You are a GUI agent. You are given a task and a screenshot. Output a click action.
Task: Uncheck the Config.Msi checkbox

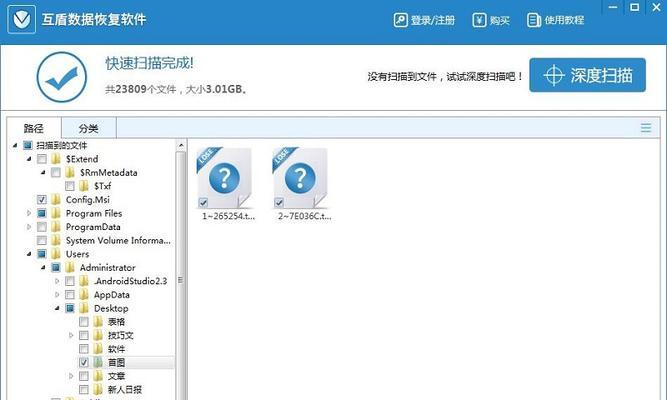click(42, 200)
